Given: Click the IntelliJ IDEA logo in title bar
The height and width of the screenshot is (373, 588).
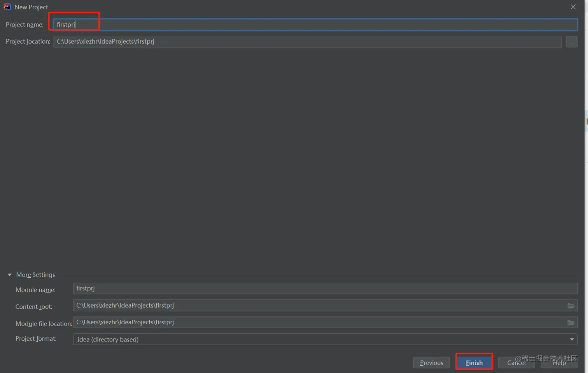Looking at the screenshot, I should click(x=7, y=7).
